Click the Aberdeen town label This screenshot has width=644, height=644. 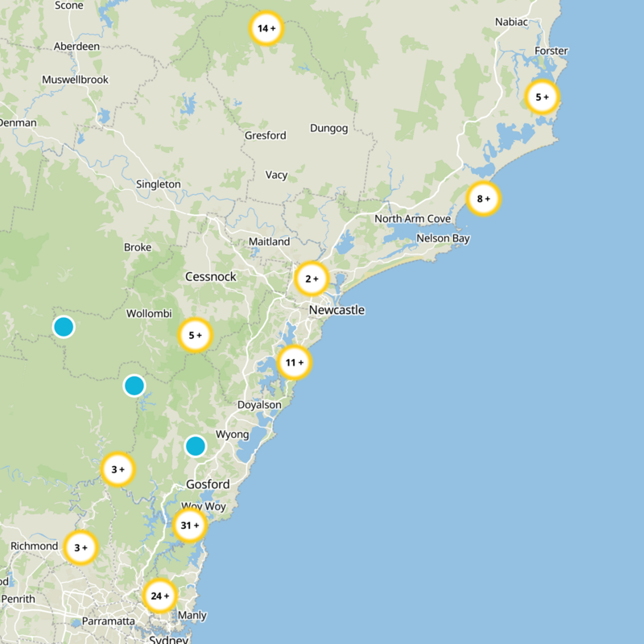click(76, 47)
